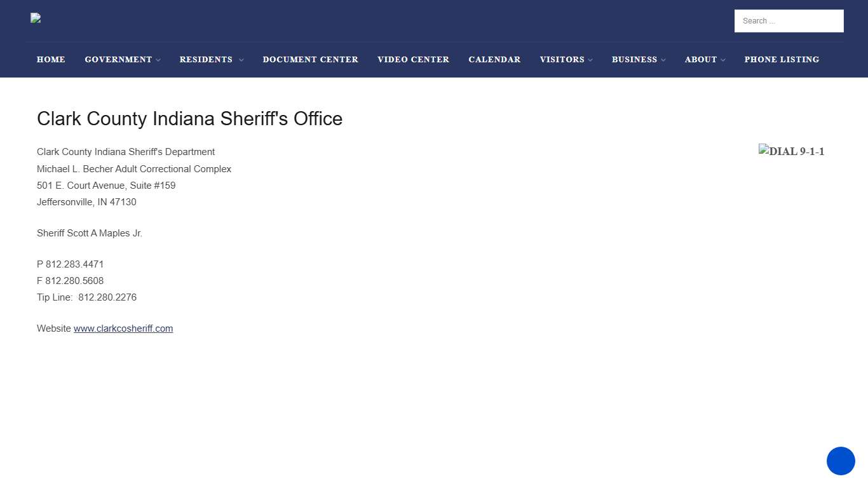Screen dimensions: 868x488
Task: Click the sheriff's phone number text
Action: 70,264
